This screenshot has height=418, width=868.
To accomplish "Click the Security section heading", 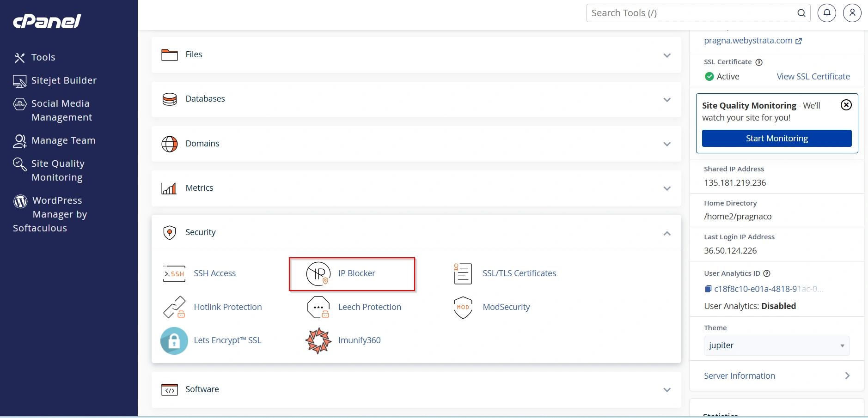I will pos(201,232).
